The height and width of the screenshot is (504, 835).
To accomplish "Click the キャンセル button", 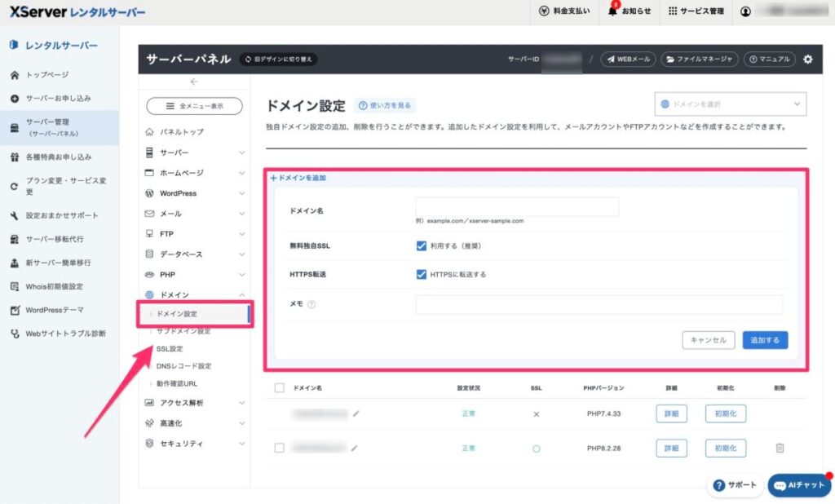I will (x=708, y=340).
